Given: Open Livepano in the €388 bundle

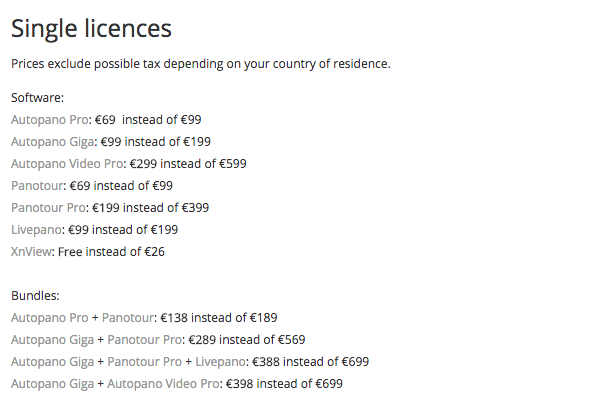Looking at the screenshot, I should coord(221,362).
